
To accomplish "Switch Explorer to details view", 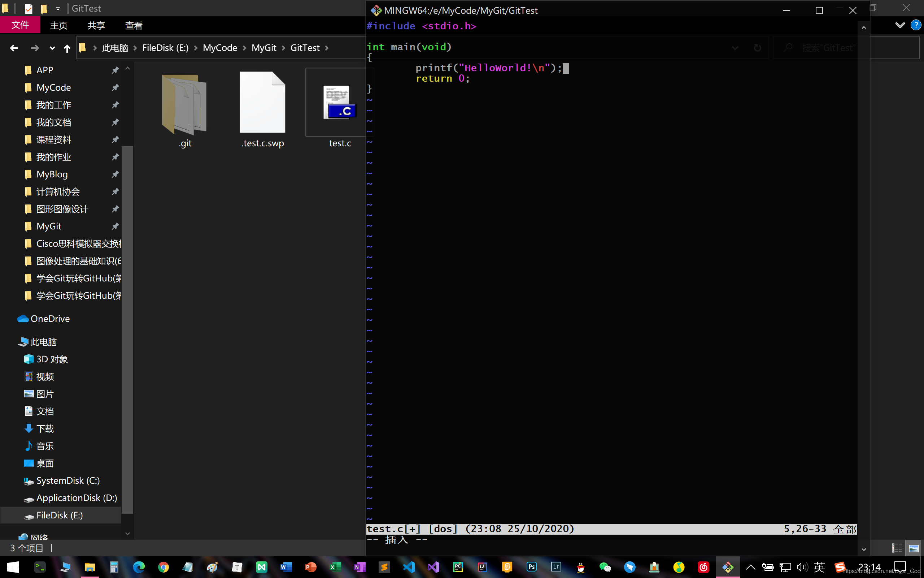I will (x=897, y=548).
